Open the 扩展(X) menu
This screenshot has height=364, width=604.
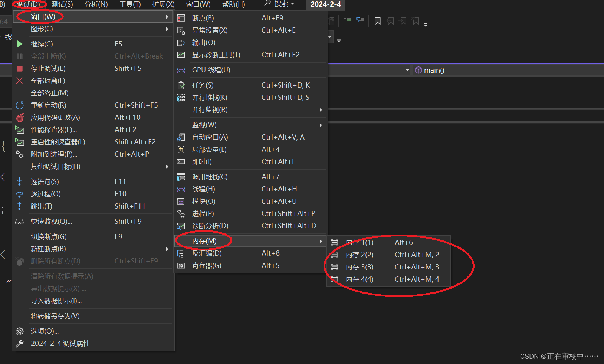tap(164, 4)
